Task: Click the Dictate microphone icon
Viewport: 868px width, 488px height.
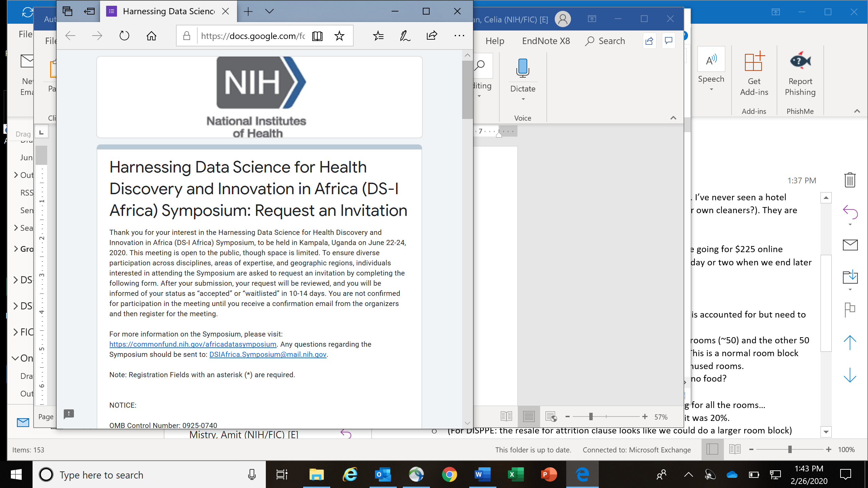Action: 522,68
